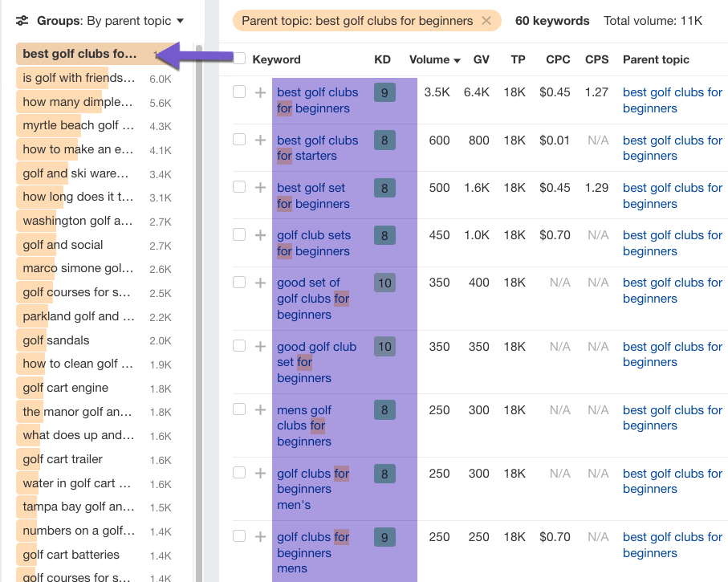The height and width of the screenshot is (582, 728).
Task: Sort by the KD column header
Action: click(x=382, y=59)
